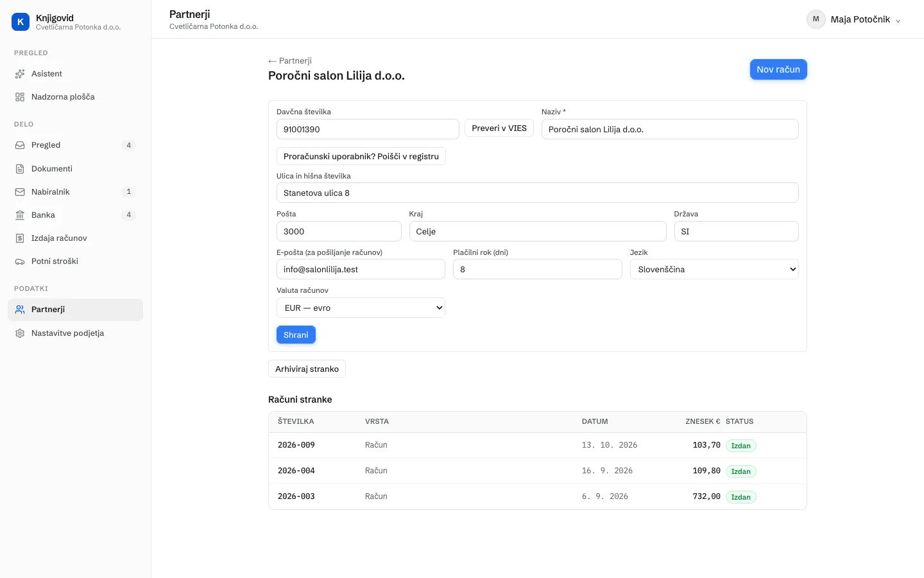Click the Nadzorna plošča grid icon
This screenshot has width=924, height=578.
click(x=20, y=97)
